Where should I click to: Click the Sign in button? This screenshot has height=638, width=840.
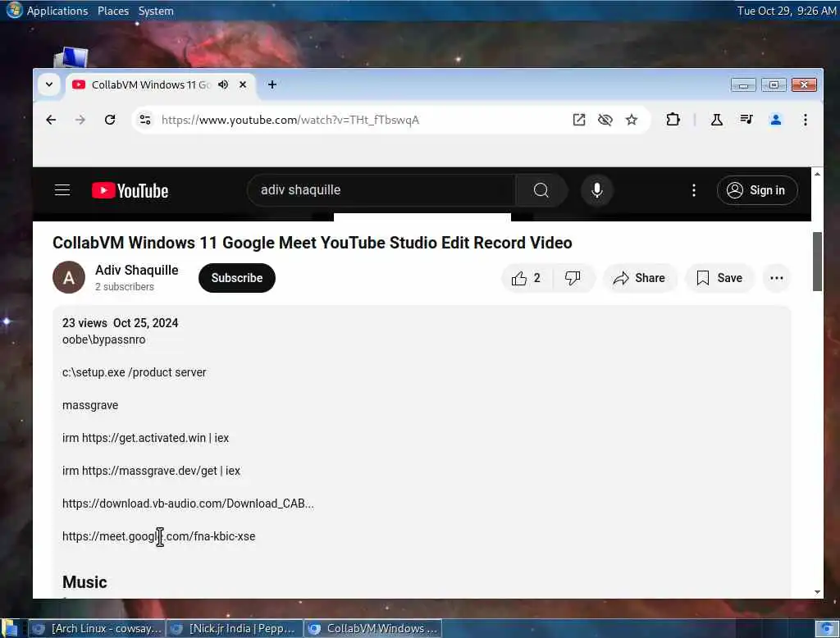(757, 190)
